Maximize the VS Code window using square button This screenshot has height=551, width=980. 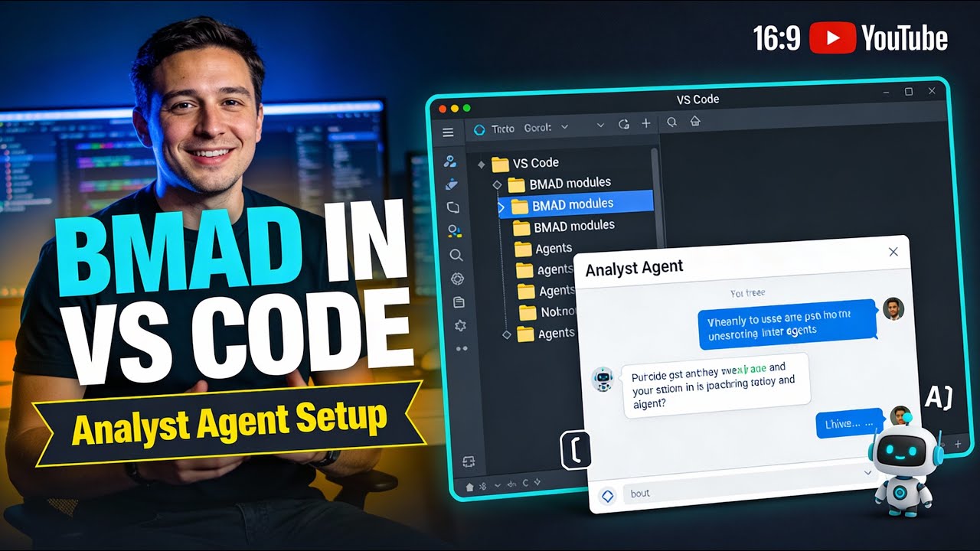[x=908, y=91]
